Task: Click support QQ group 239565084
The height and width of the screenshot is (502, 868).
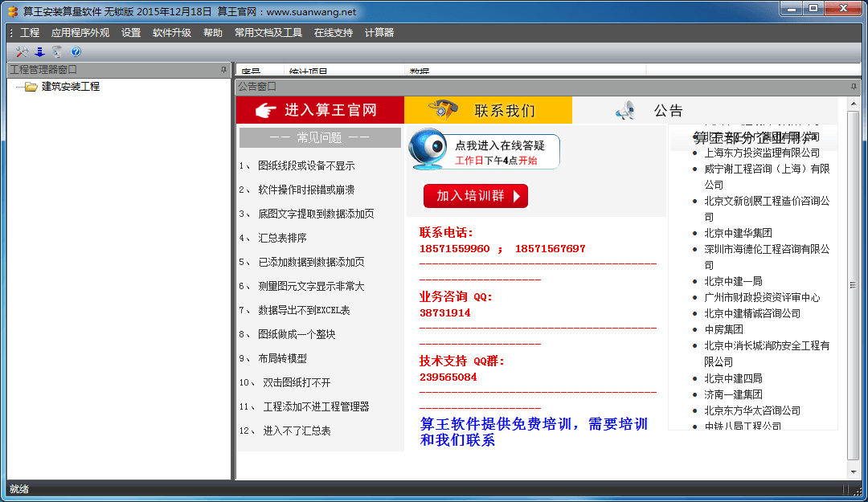Action: pyautogui.click(x=448, y=377)
